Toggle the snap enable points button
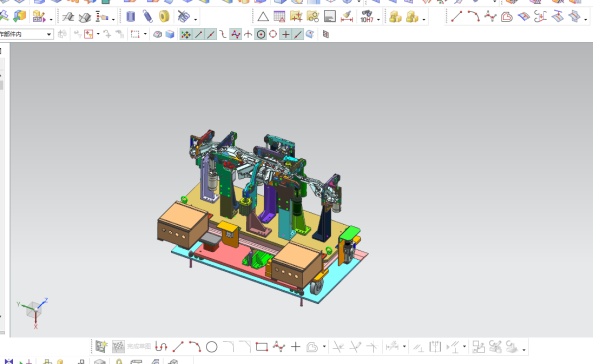Screen dimensions: 593x364 point(186,34)
